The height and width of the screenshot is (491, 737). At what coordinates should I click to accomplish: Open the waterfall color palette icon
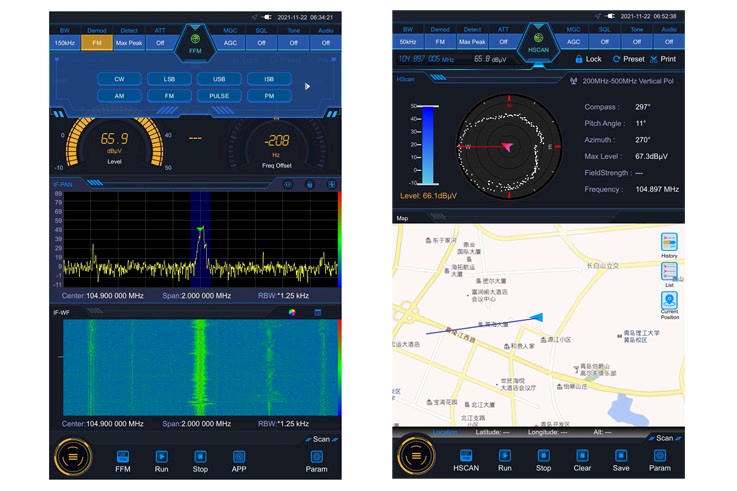(292, 312)
